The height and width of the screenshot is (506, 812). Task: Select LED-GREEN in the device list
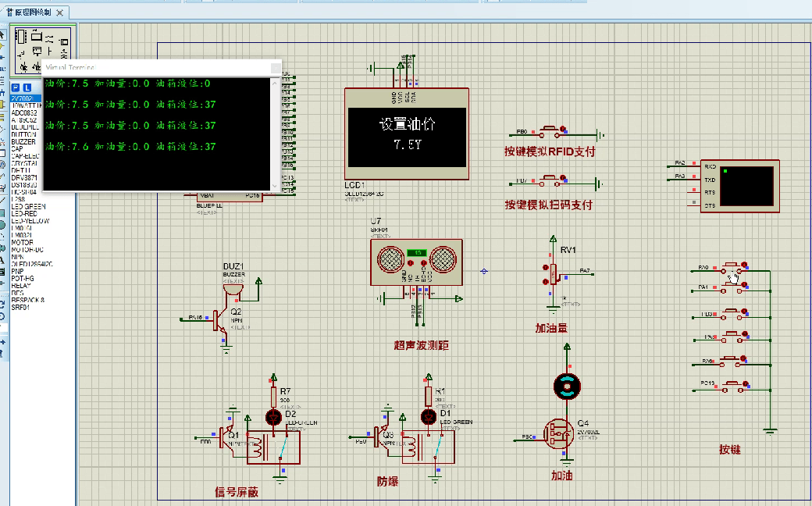[x=29, y=207]
